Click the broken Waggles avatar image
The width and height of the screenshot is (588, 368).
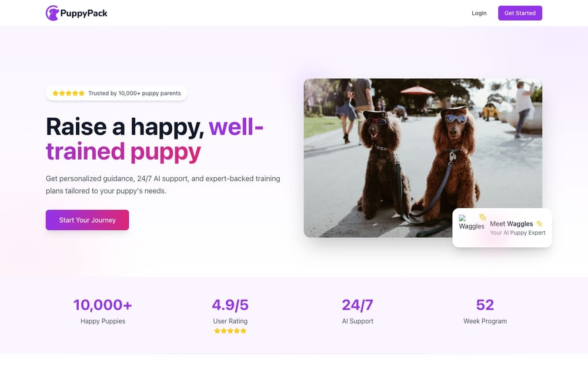pyautogui.click(x=472, y=223)
